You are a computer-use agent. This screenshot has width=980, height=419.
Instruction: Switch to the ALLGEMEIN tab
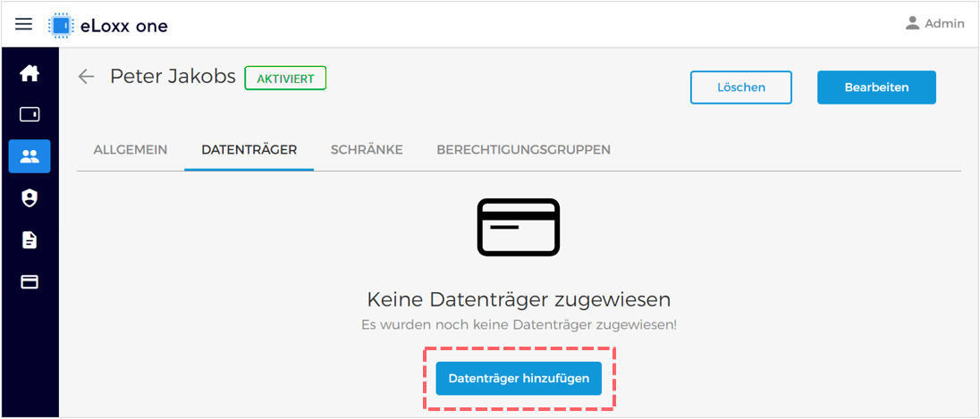click(x=130, y=150)
